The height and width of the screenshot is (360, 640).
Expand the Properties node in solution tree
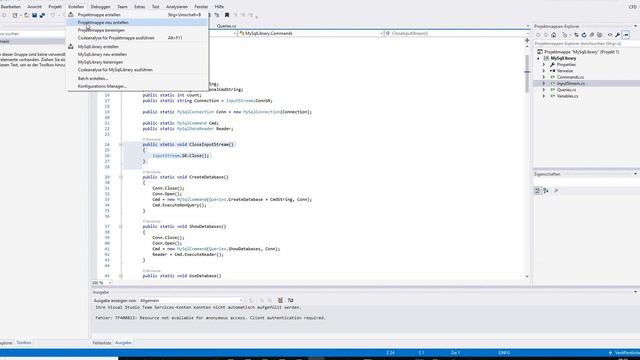pyautogui.click(x=544, y=64)
